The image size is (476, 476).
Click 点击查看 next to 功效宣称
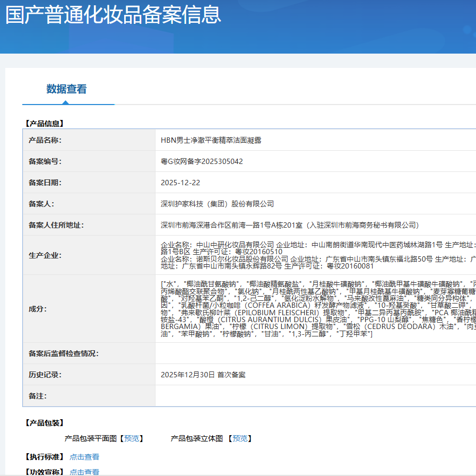(84, 472)
